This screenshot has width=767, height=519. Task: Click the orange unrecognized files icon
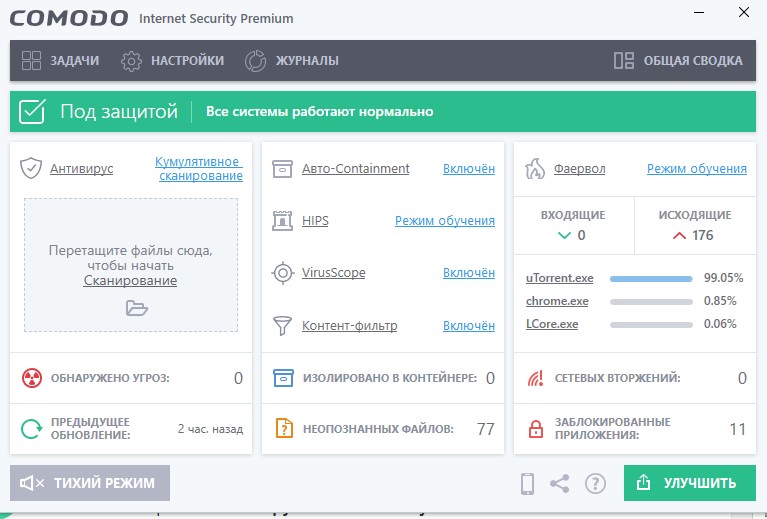[284, 429]
